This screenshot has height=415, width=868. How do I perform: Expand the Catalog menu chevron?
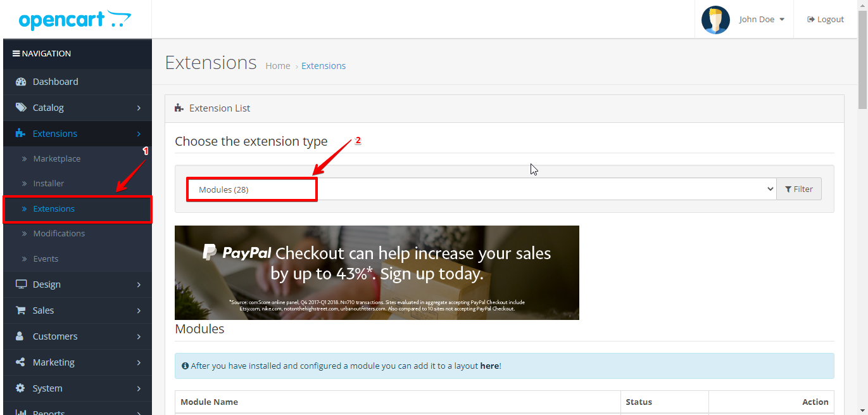[x=139, y=108]
